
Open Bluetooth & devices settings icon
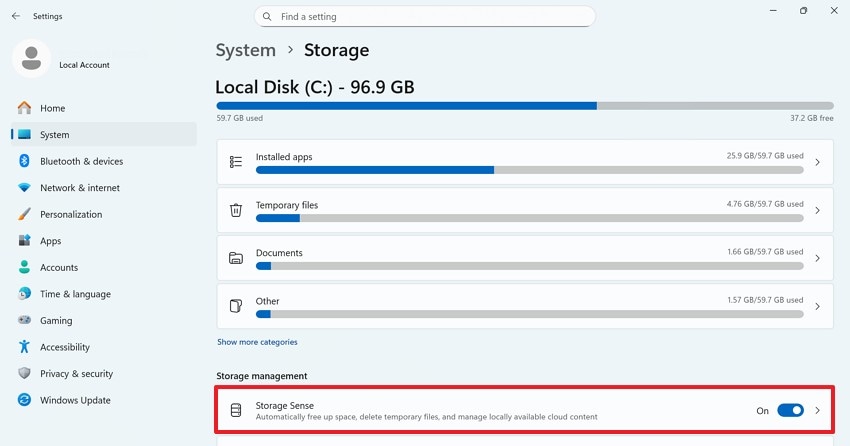(x=24, y=161)
